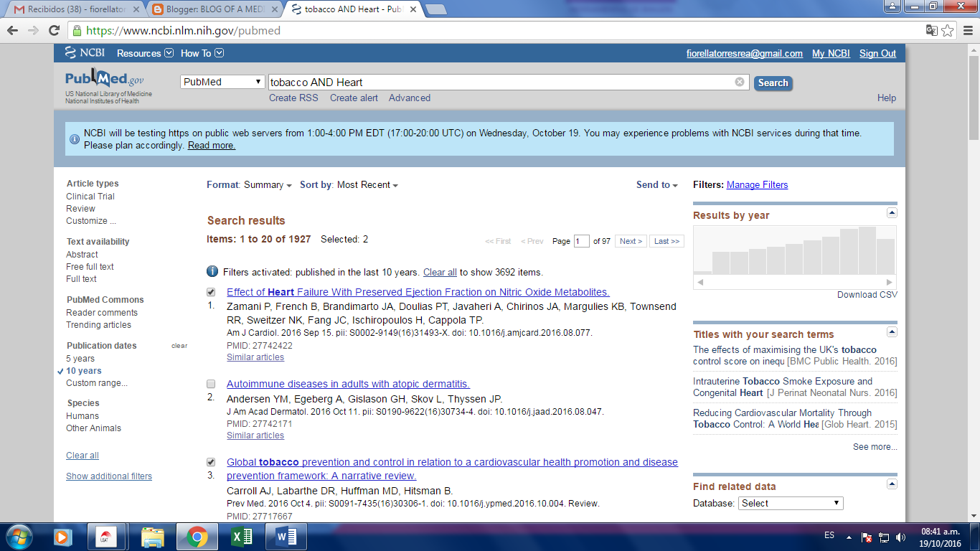Image resolution: width=980 pixels, height=551 pixels.
Task: Click the Manage Filters link
Action: click(757, 185)
